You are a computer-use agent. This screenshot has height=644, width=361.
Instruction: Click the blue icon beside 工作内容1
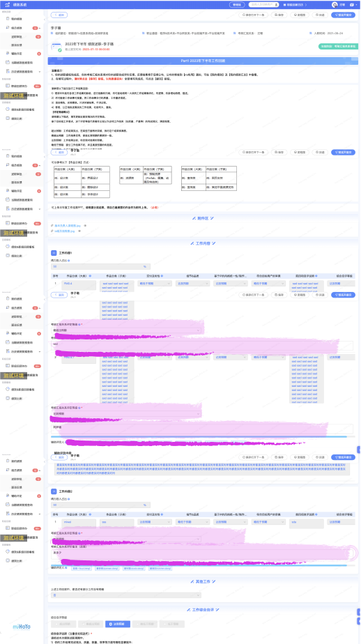click(53, 254)
